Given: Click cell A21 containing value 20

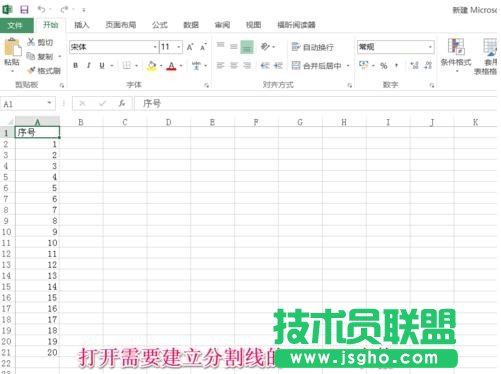Looking at the screenshot, I should pyautogui.click(x=37, y=352).
